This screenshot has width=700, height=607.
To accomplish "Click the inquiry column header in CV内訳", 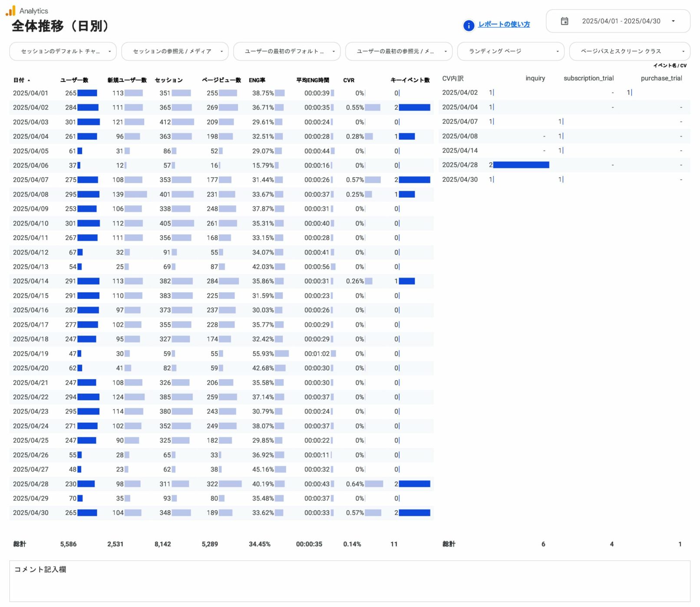I will pos(535,78).
